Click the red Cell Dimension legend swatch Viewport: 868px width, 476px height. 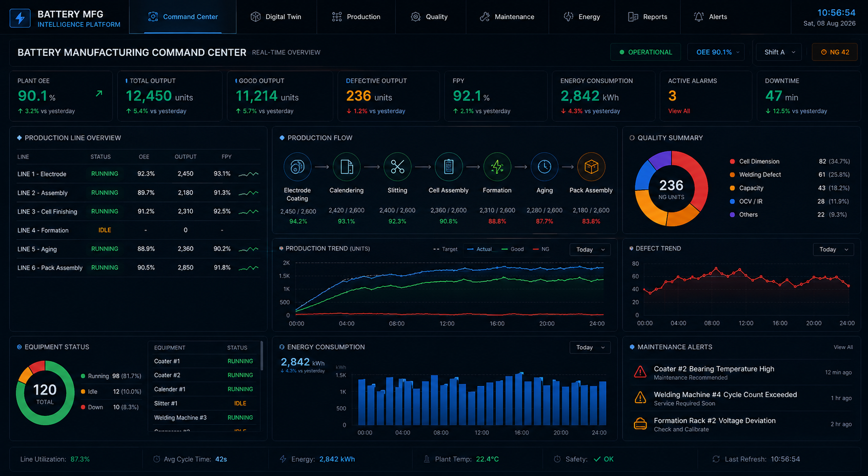click(x=732, y=161)
